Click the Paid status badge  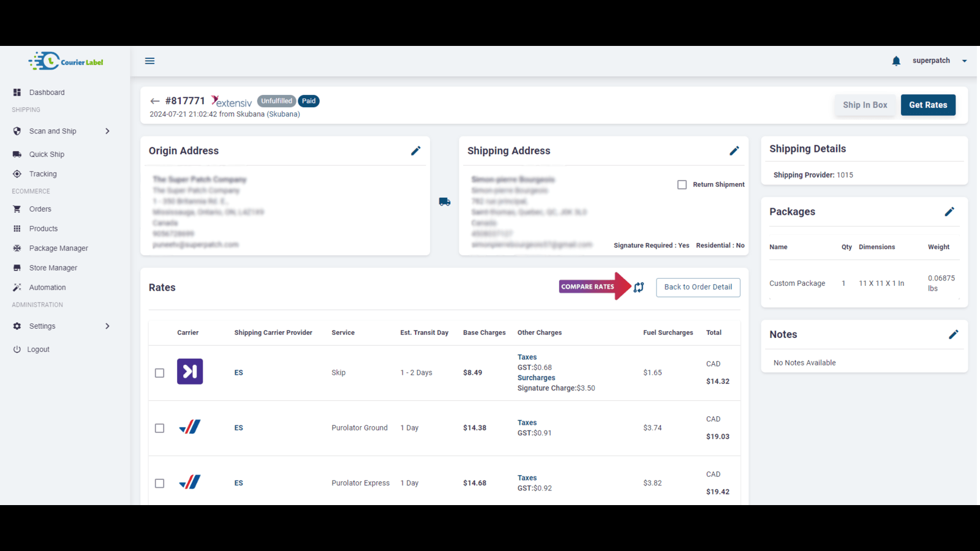[x=309, y=101]
